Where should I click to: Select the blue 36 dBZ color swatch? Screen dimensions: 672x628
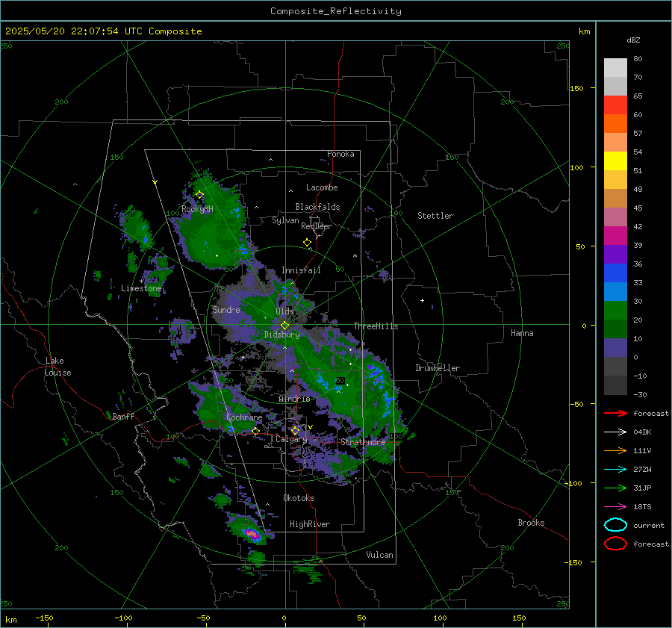click(615, 273)
